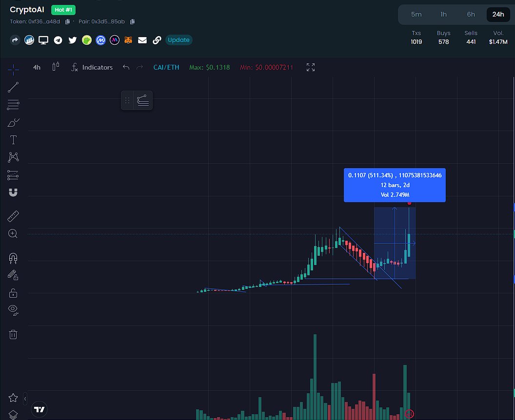Click the share arrow icon
Screen dimensions: 515x420
click(15, 40)
